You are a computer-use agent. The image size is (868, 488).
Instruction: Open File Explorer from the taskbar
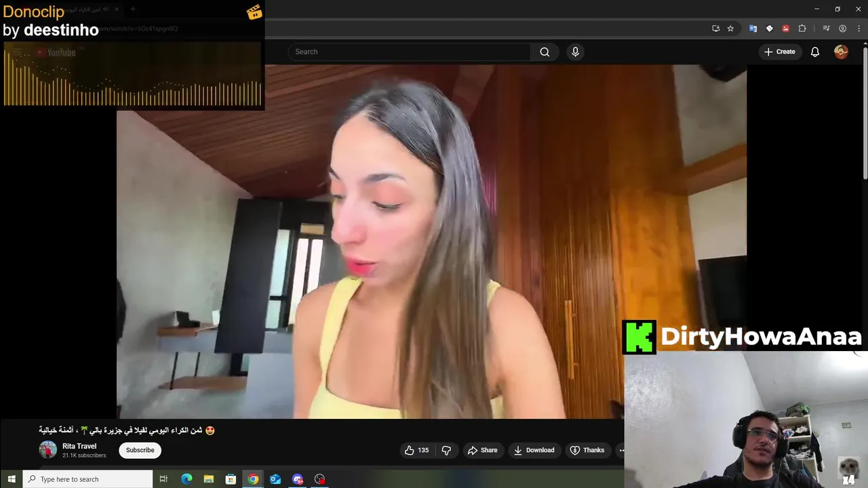[209, 479]
